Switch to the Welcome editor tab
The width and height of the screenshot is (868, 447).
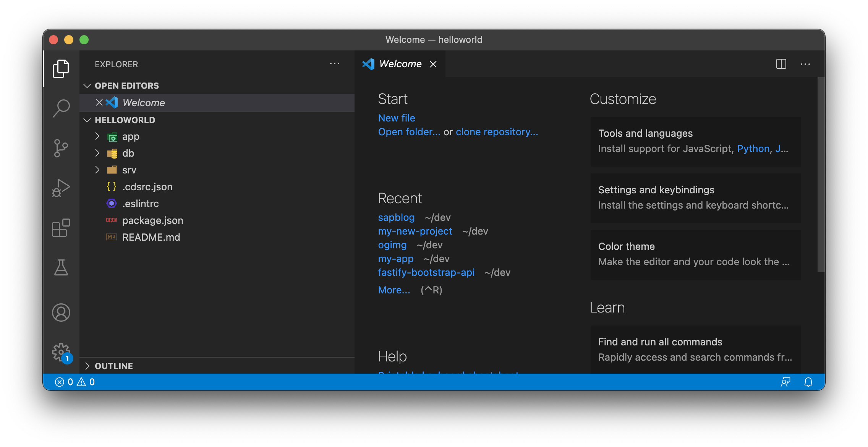[400, 64]
